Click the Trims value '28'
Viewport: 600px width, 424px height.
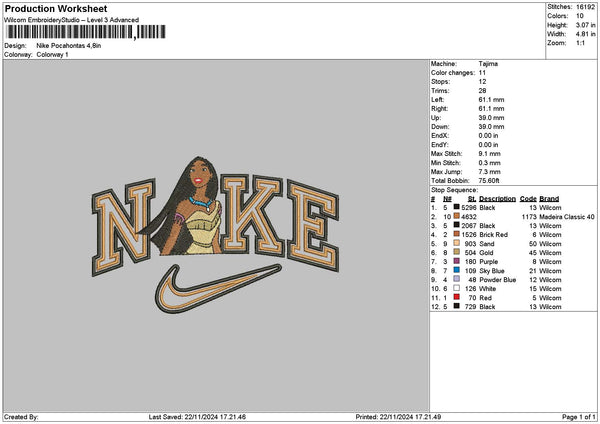pyautogui.click(x=482, y=91)
